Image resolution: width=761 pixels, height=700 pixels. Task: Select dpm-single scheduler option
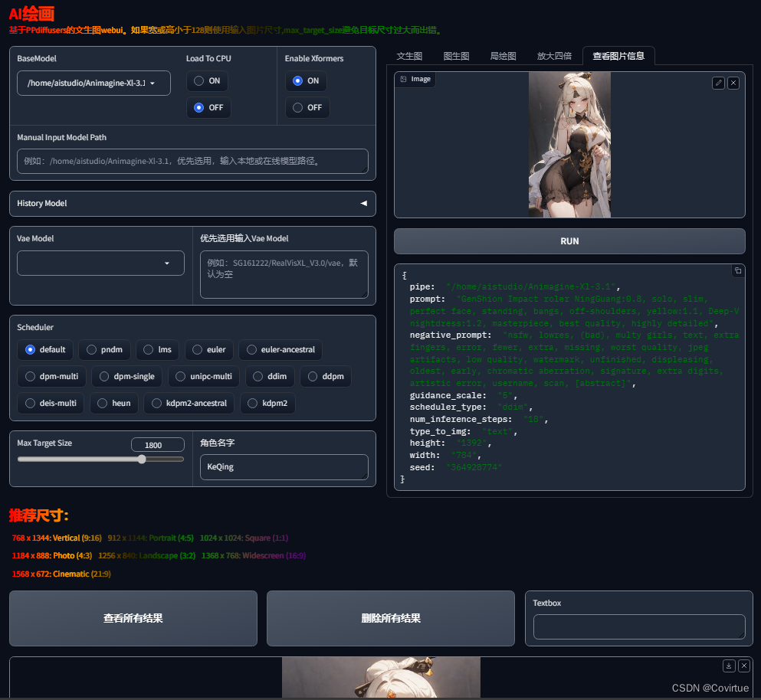[126, 377]
